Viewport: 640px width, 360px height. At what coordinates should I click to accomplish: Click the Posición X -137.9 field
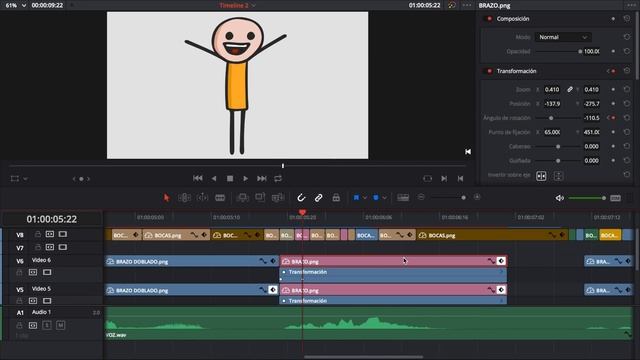(x=552, y=104)
